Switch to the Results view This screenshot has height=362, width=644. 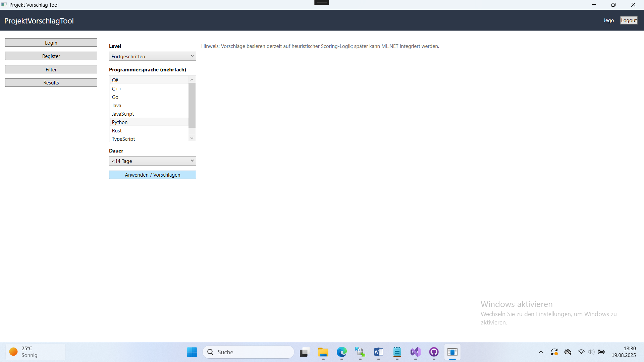(51, 82)
